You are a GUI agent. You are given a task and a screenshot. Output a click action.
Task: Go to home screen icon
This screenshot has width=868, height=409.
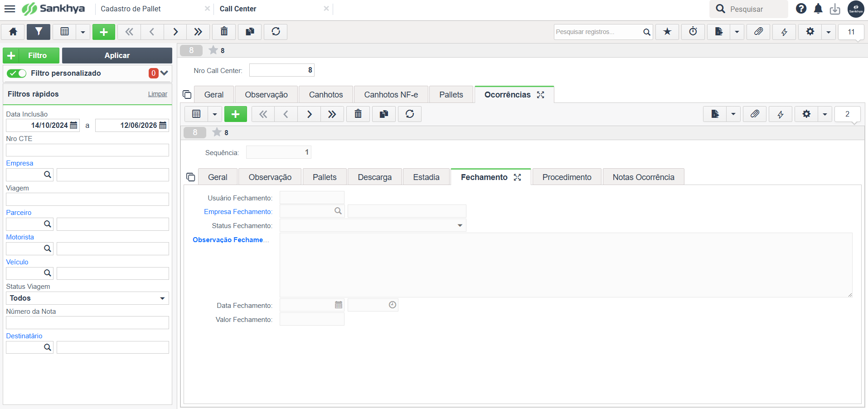click(x=13, y=32)
